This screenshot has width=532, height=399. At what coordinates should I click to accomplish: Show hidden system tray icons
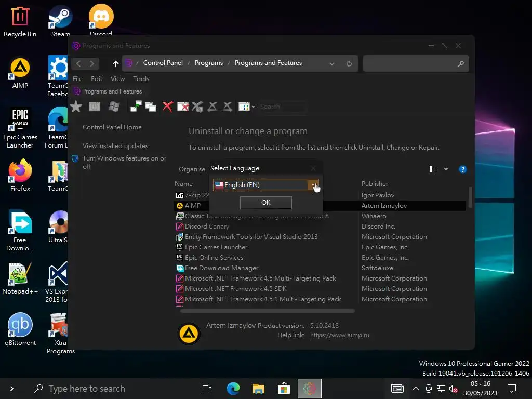pyautogui.click(x=416, y=389)
